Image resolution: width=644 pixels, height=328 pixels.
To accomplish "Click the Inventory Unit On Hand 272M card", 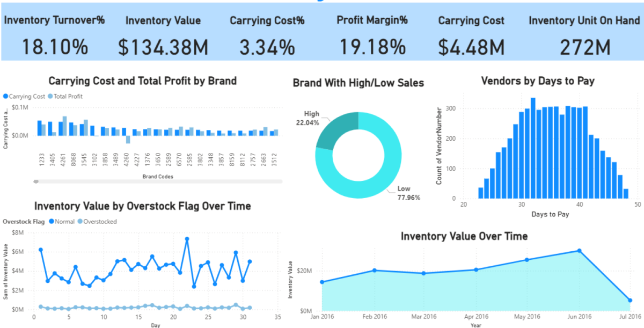I will click(x=584, y=47).
